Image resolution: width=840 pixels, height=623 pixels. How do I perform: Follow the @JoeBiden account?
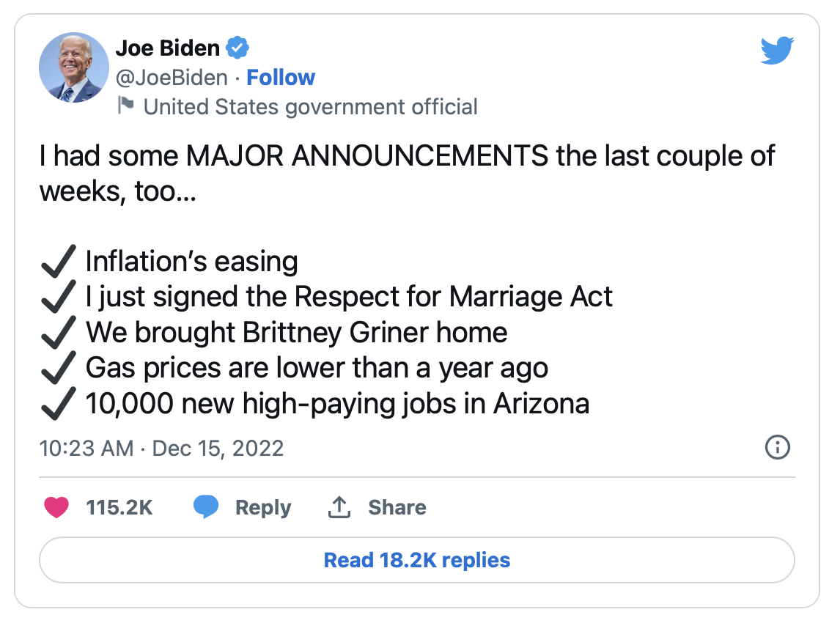[281, 78]
